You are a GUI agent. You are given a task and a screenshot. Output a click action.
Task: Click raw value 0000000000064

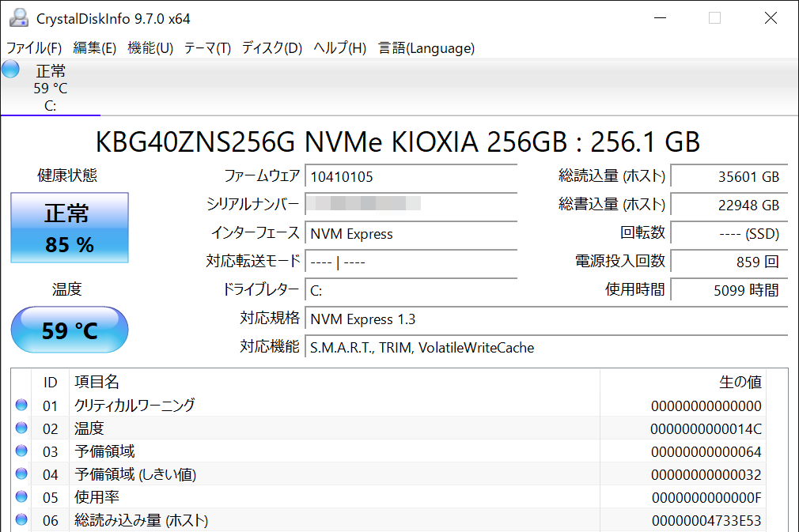click(706, 451)
